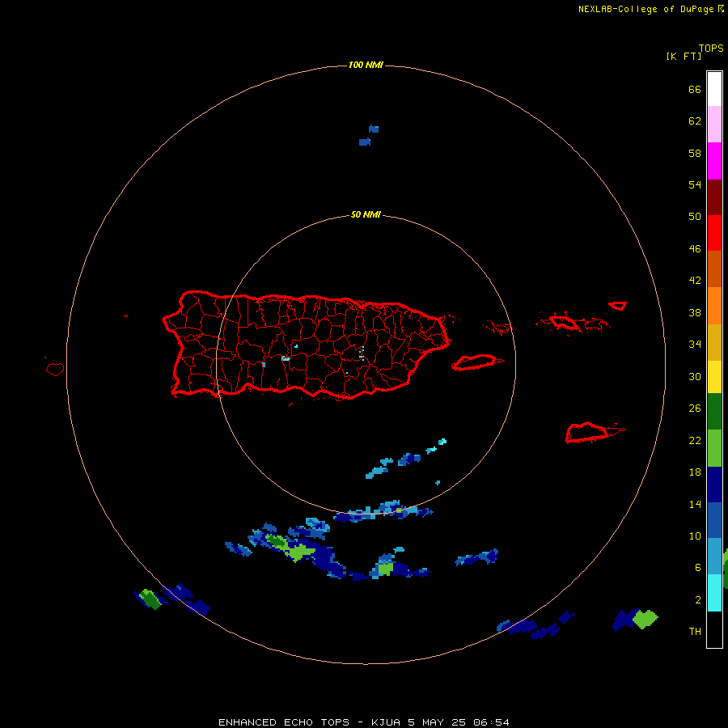The image size is (728, 728).
Task: Click the "KJUA" station identifier
Action: (385, 722)
